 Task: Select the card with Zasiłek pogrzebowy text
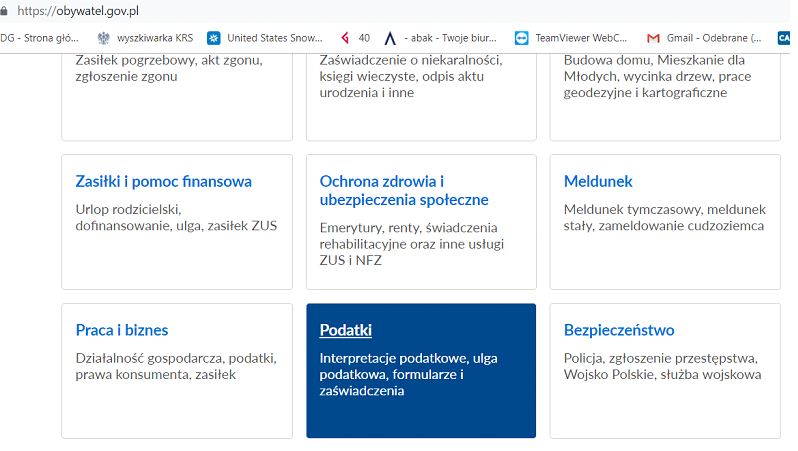click(177, 97)
